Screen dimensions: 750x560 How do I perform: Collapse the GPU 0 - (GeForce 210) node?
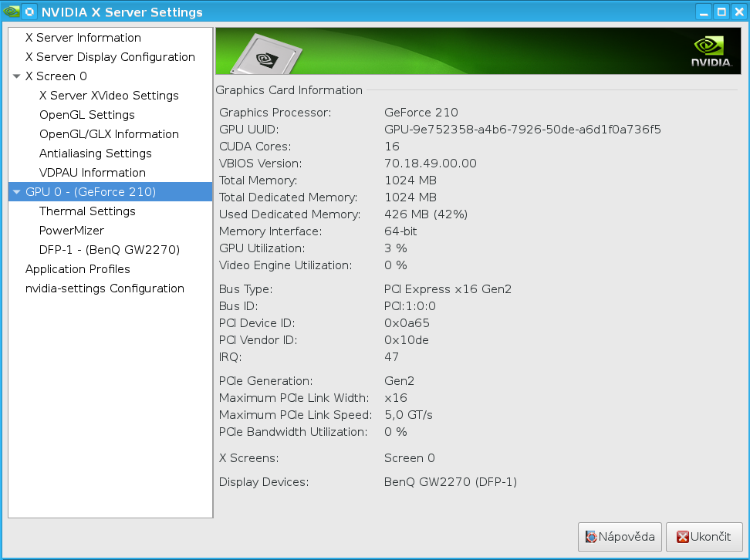tap(17, 192)
